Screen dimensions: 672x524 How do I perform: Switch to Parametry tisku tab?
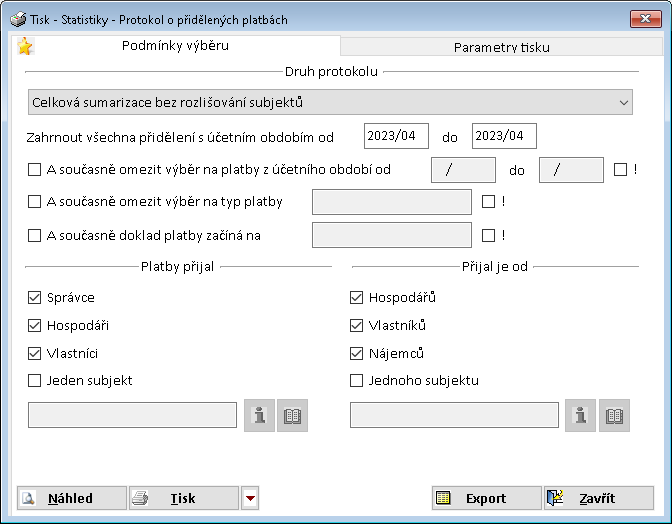click(501, 47)
